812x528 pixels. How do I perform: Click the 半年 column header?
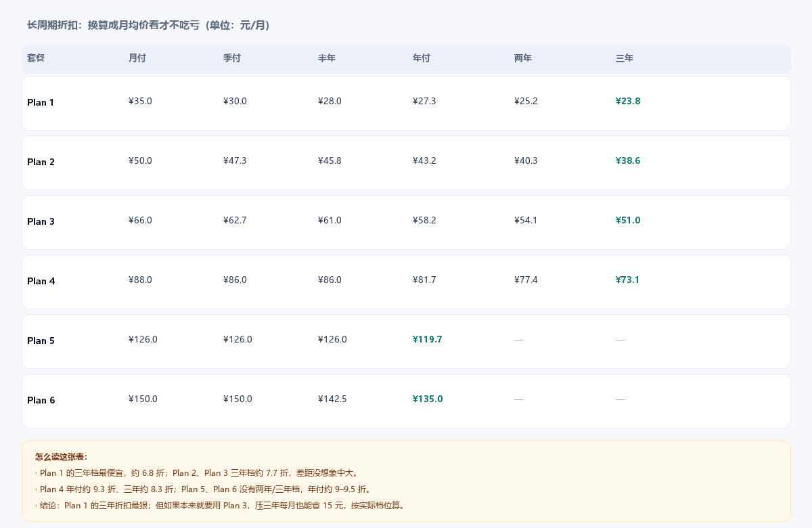click(x=327, y=58)
